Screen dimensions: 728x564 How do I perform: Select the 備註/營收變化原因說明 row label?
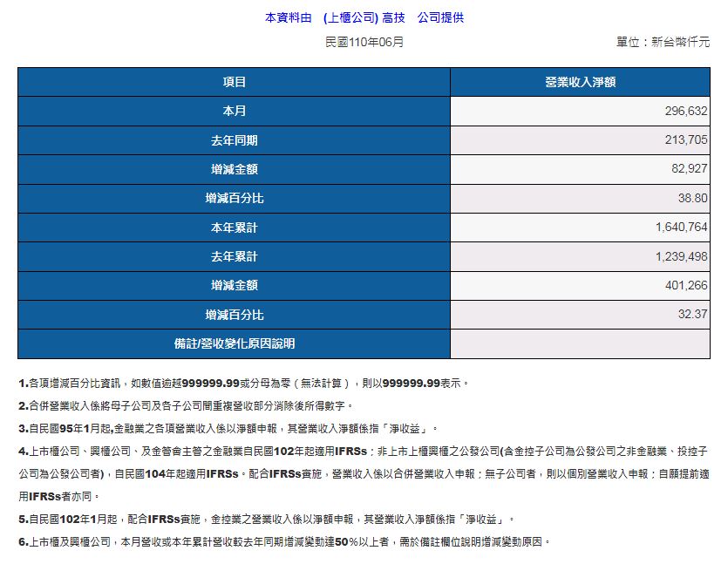(234, 343)
